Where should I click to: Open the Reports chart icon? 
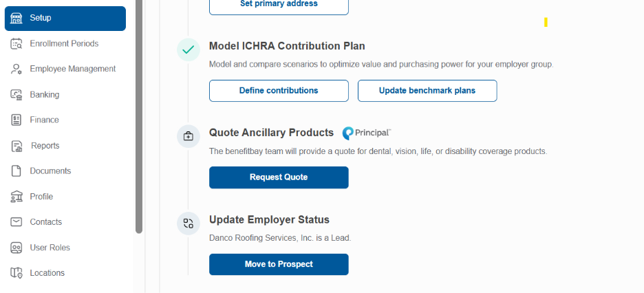(17, 146)
